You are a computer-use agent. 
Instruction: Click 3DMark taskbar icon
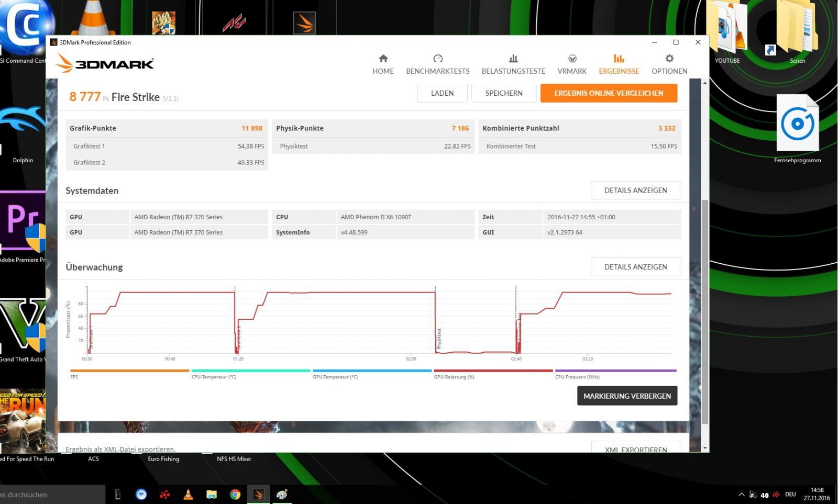pos(259,495)
